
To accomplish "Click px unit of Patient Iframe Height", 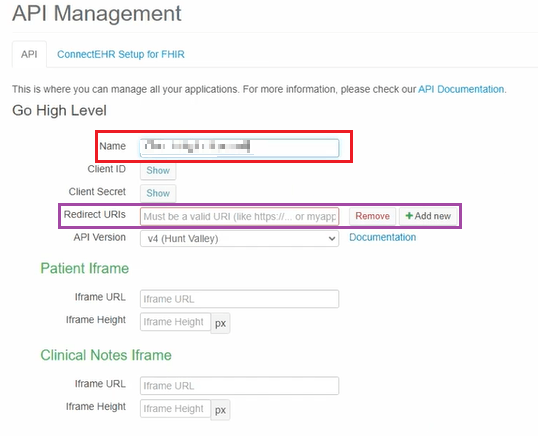I will coord(220,323).
